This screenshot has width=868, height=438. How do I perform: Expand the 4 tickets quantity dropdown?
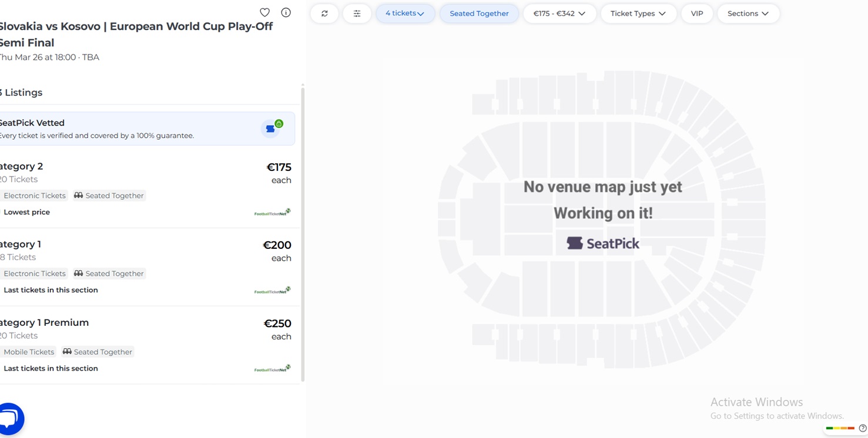pos(405,14)
